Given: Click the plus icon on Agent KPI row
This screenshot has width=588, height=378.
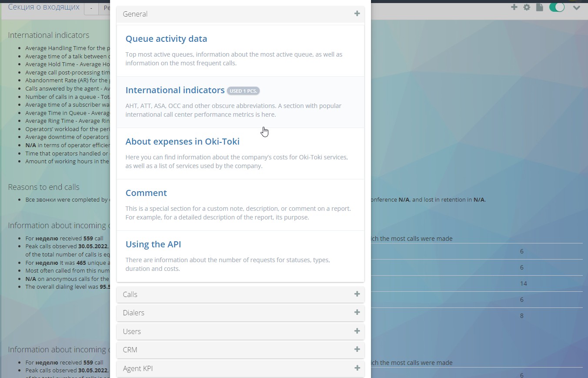Looking at the screenshot, I should point(357,368).
